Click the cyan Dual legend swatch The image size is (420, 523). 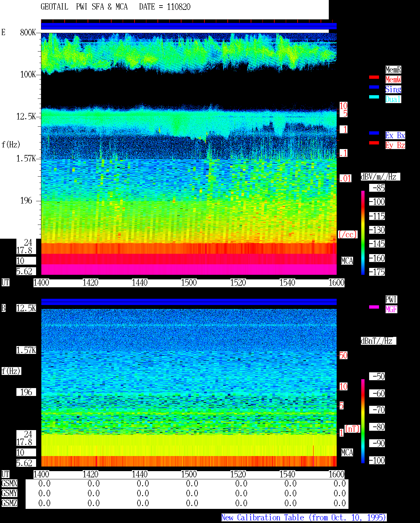coord(374,97)
